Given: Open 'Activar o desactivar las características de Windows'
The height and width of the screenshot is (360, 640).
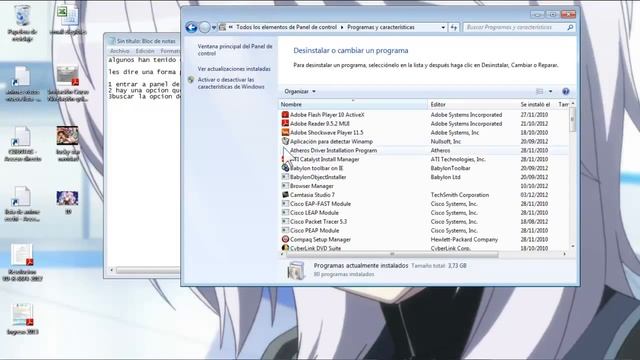Looking at the screenshot, I should coord(231,83).
